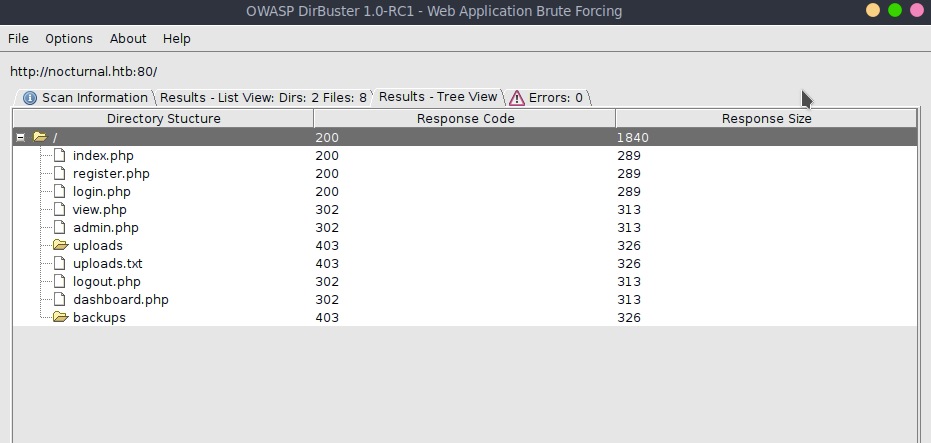Click the file icon next to admin.php
931x443 pixels.
[x=60, y=227]
